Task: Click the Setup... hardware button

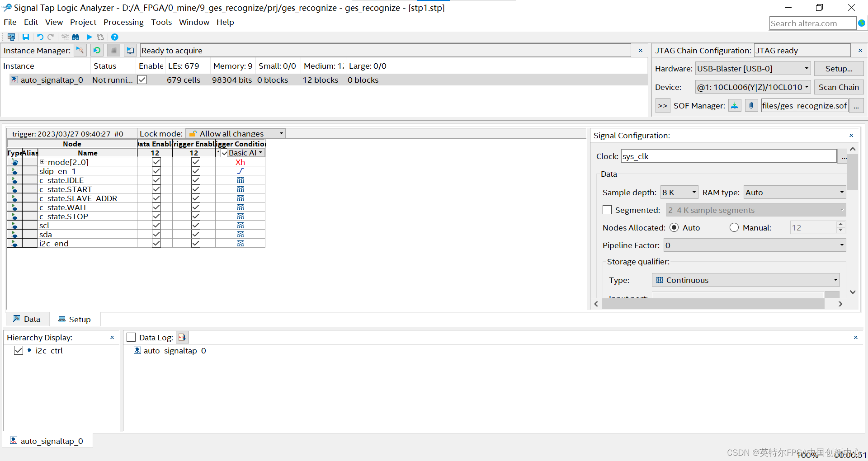Action: tap(839, 69)
